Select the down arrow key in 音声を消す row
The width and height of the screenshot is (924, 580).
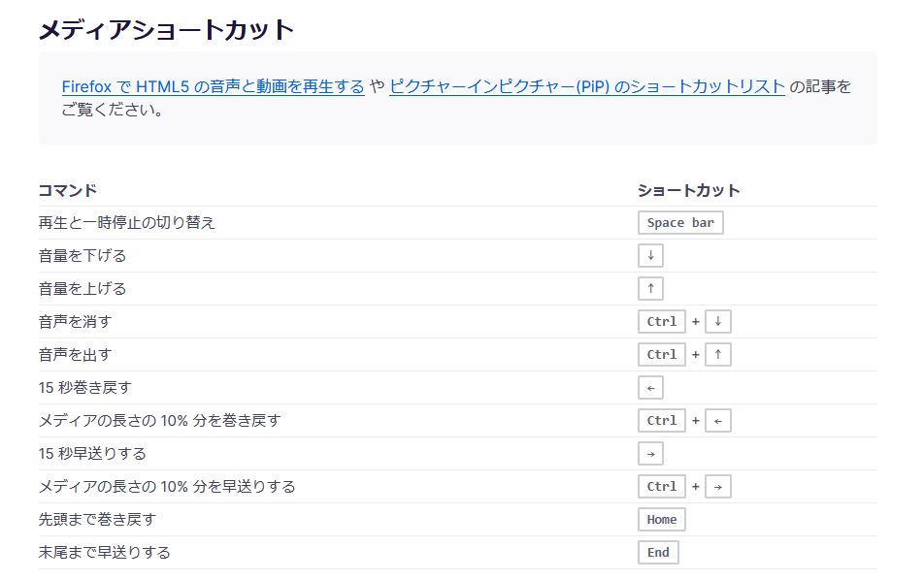[717, 322]
